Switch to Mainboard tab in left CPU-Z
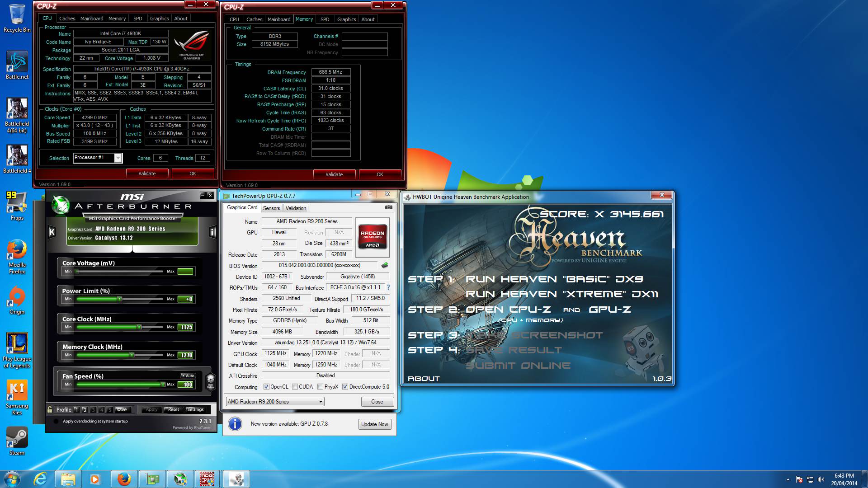868x488 pixels. pyautogui.click(x=92, y=19)
